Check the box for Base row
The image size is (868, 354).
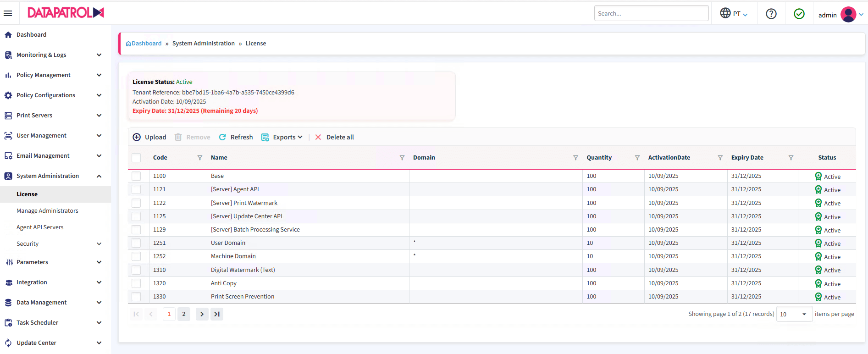(136, 176)
